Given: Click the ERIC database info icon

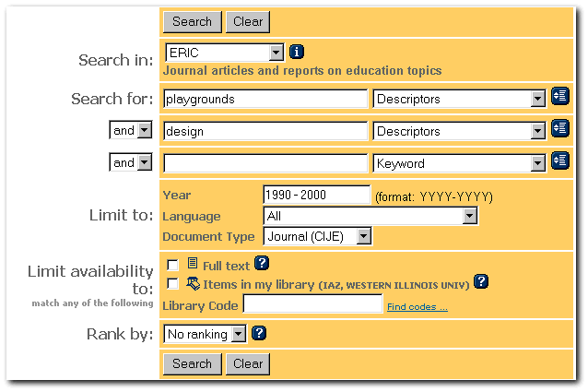Looking at the screenshot, I should pos(297,53).
